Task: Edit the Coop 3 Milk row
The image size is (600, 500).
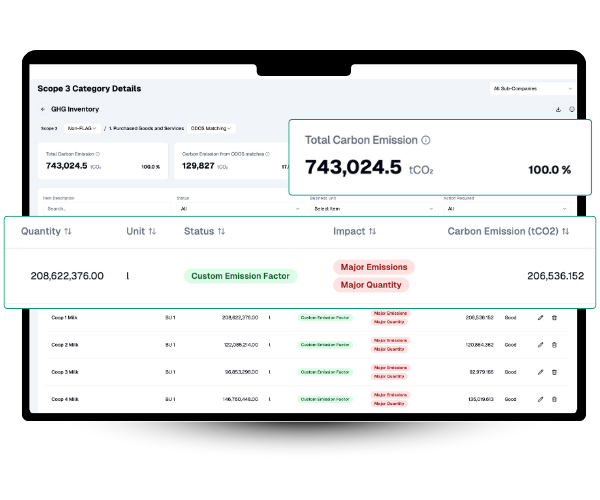Action: 540,371
